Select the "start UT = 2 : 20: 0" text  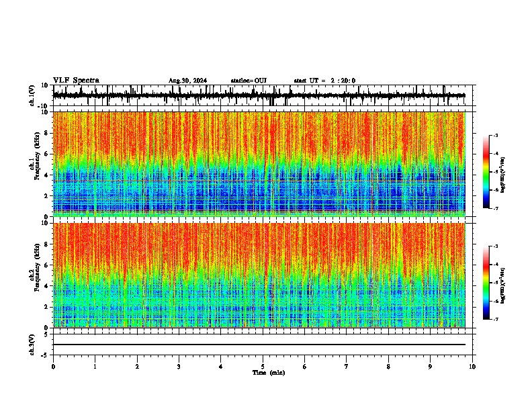pos(324,81)
